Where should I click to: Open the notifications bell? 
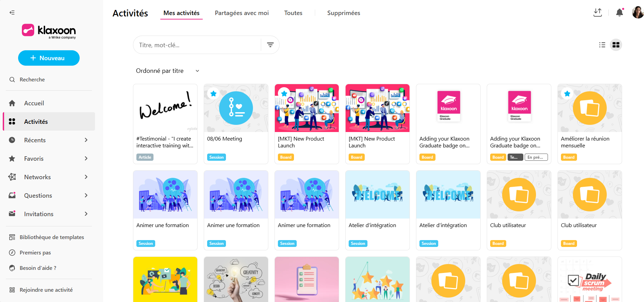click(619, 13)
